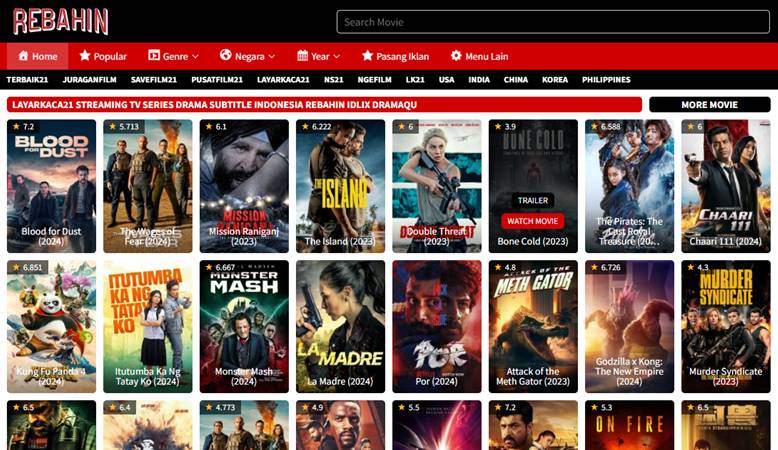Click the TRAILER button on Bone Cold

[x=533, y=200]
